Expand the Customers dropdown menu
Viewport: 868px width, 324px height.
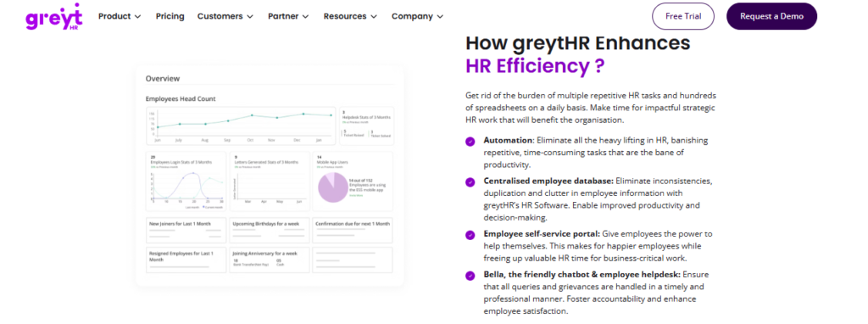point(225,17)
